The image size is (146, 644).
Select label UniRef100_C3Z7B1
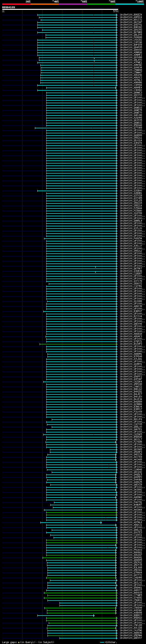tap(131, 286)
